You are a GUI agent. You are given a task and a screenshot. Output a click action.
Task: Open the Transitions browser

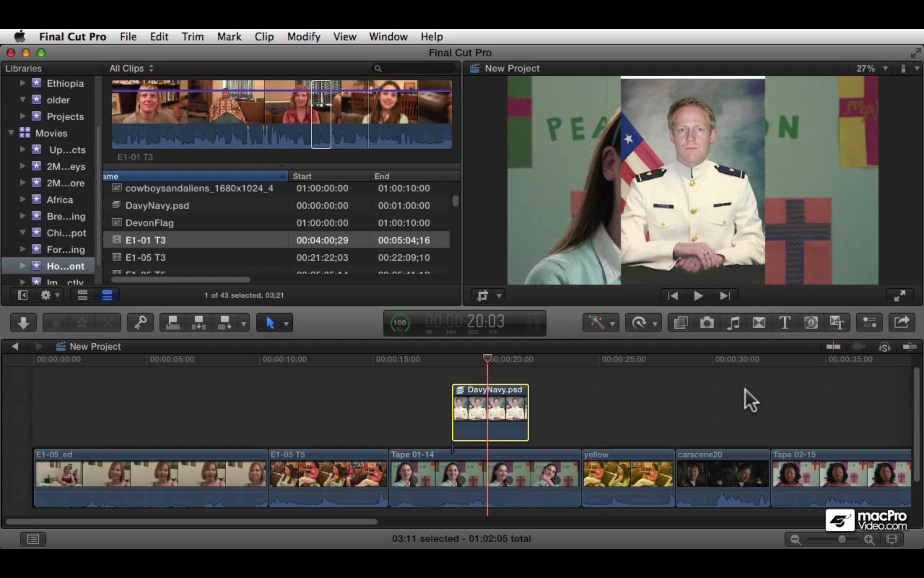pos(759,323)
